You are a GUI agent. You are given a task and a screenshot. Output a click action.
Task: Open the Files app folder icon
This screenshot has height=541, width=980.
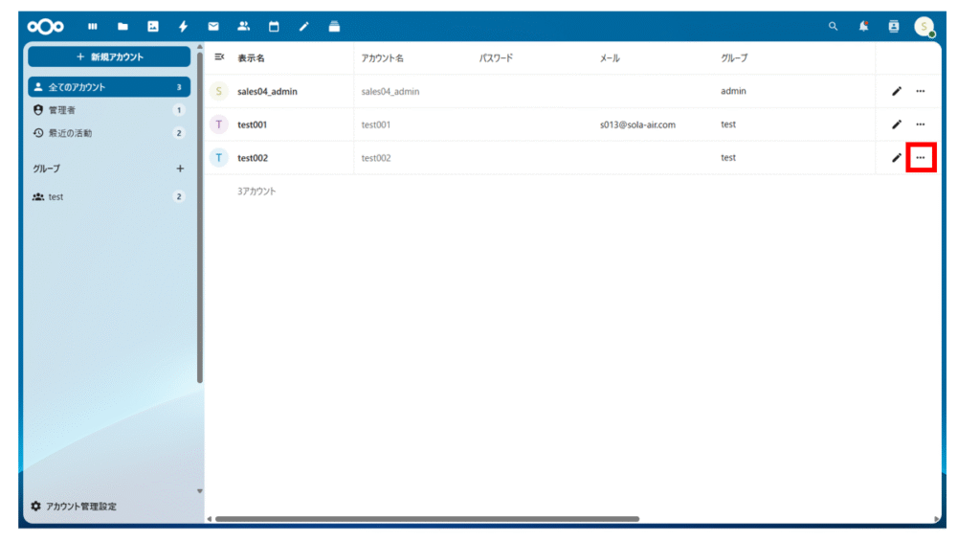122,27
